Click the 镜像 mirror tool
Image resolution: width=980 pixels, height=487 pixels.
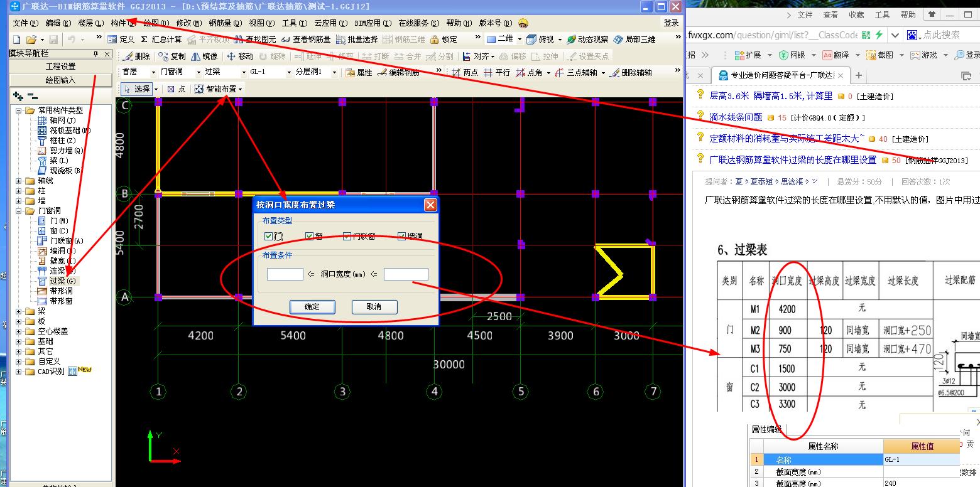204,56
